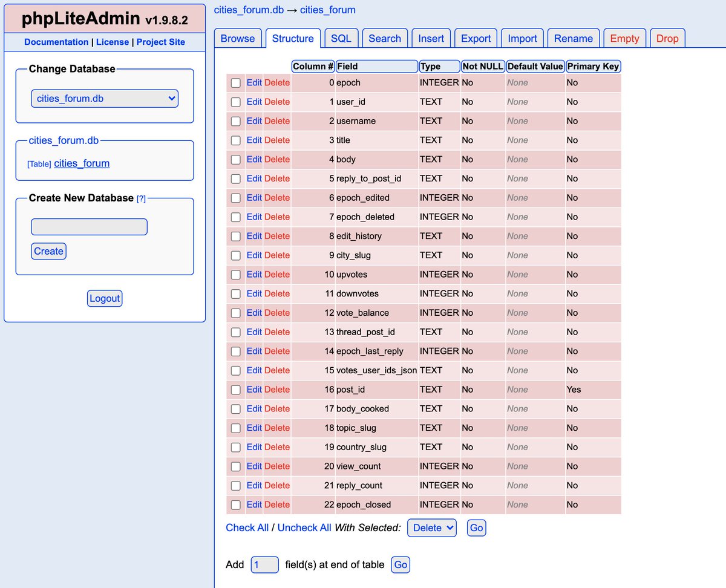
Task: Select the checkbox for post_id field
Action: [x=235, y=390]
